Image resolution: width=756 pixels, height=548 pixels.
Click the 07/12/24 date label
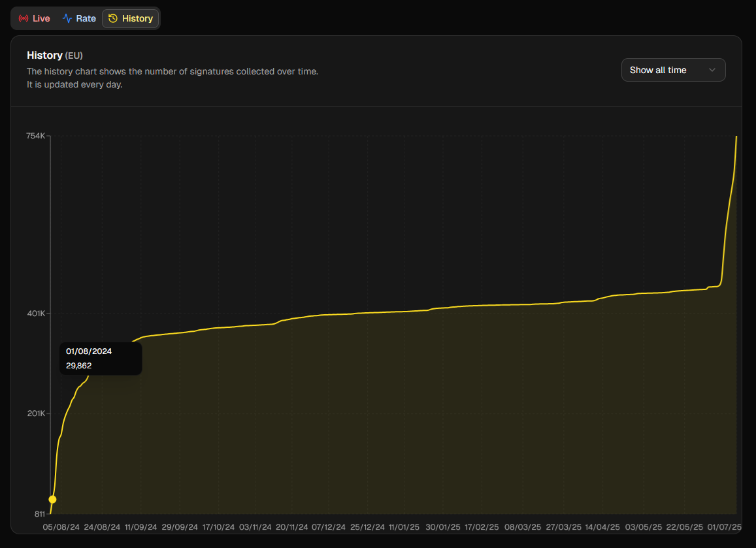coord(329,527)
